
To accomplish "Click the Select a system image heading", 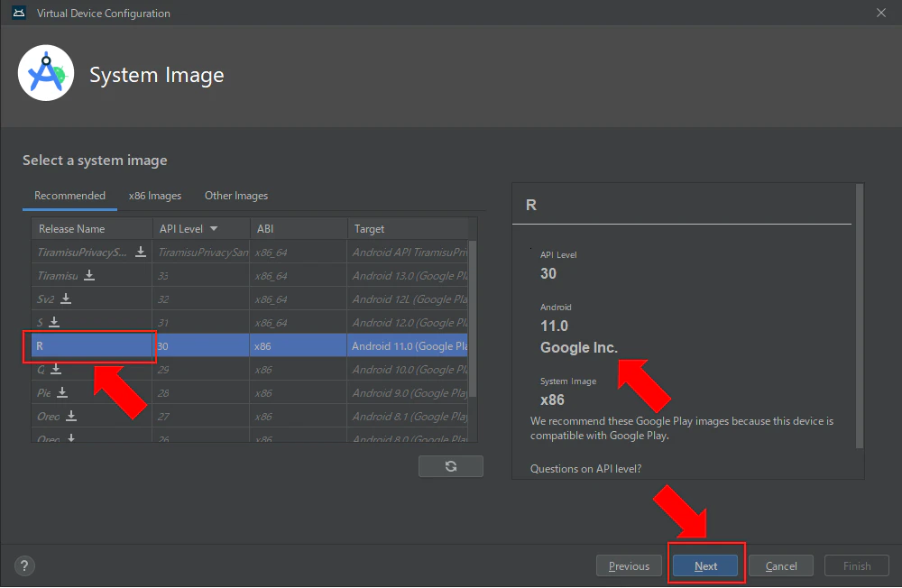I will (x=95, y=160).
